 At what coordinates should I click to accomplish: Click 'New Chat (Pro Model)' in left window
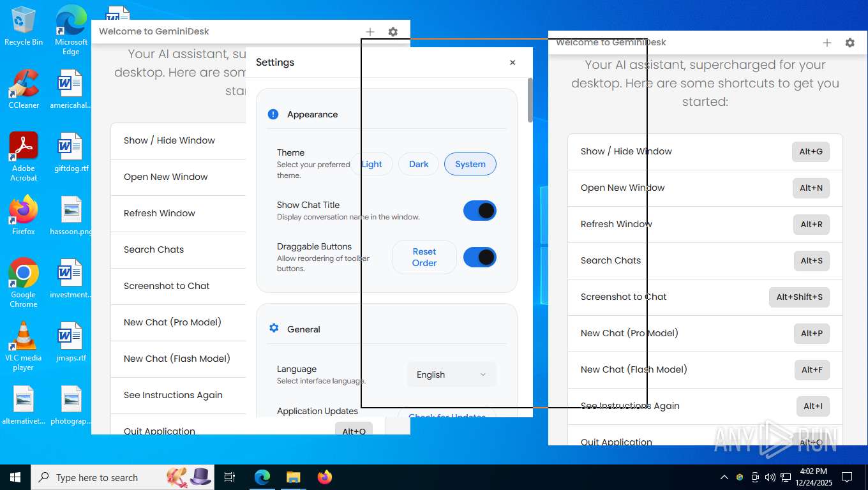172,322
